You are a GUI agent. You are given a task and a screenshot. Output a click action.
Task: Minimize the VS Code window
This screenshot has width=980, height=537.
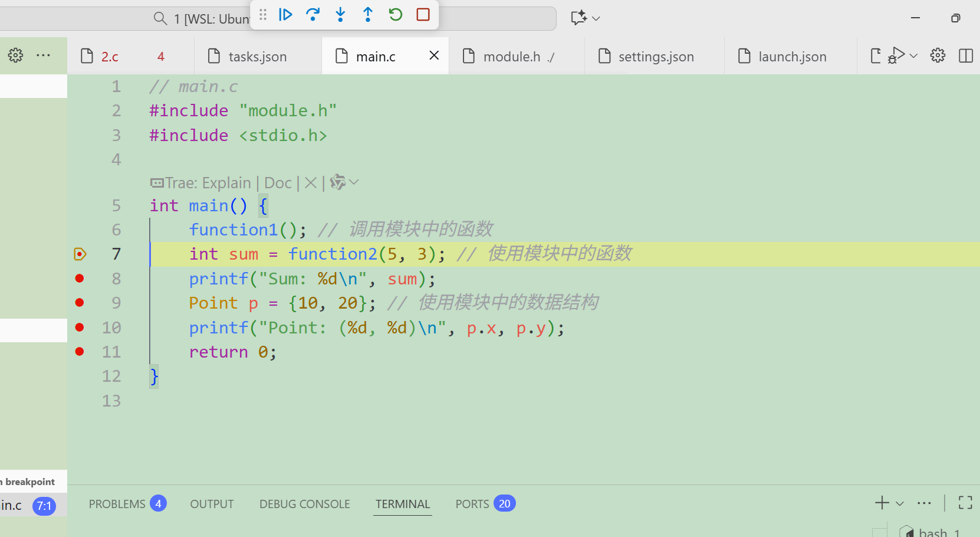point(915,18)
